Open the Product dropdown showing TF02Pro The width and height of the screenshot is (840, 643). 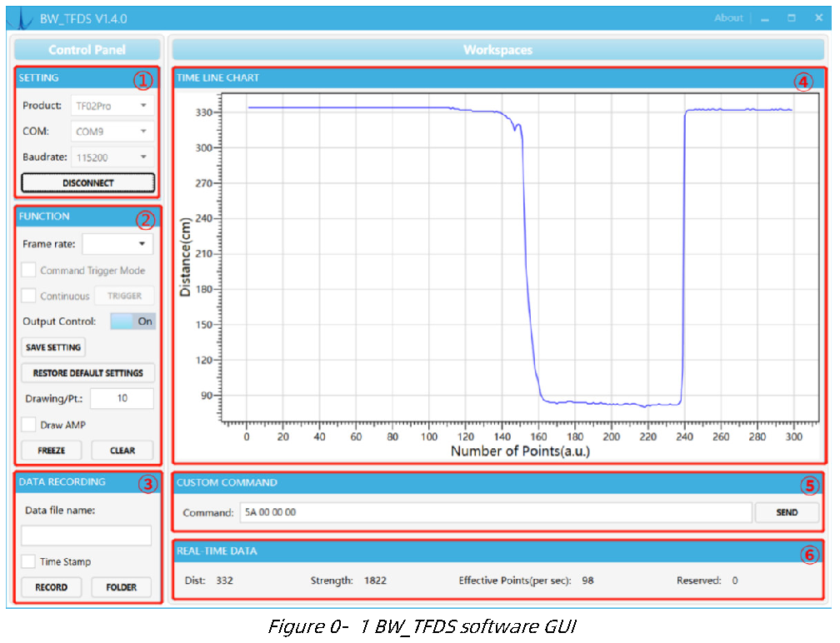[x=112, y=106]
